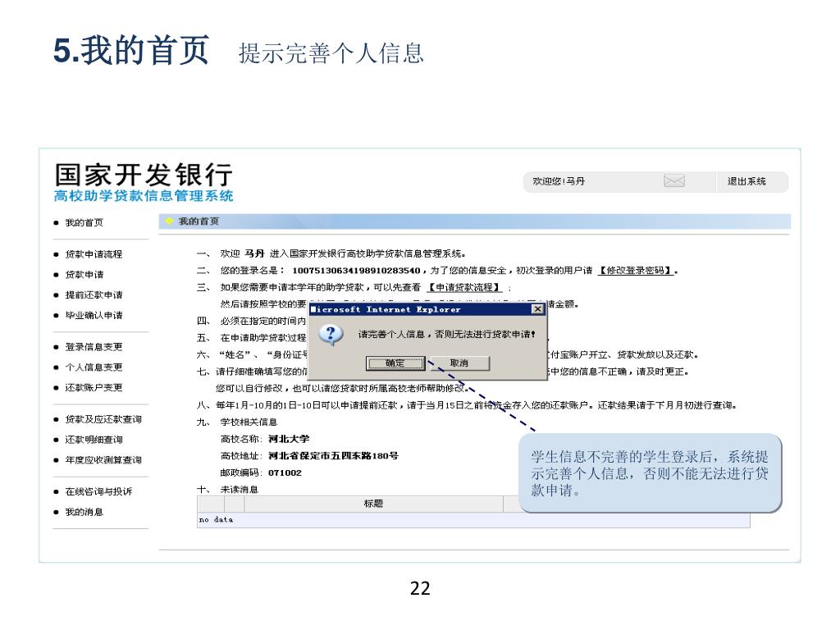Open 还款账户变更 menu item
840x630 pixels.
(x=94, y=388)
